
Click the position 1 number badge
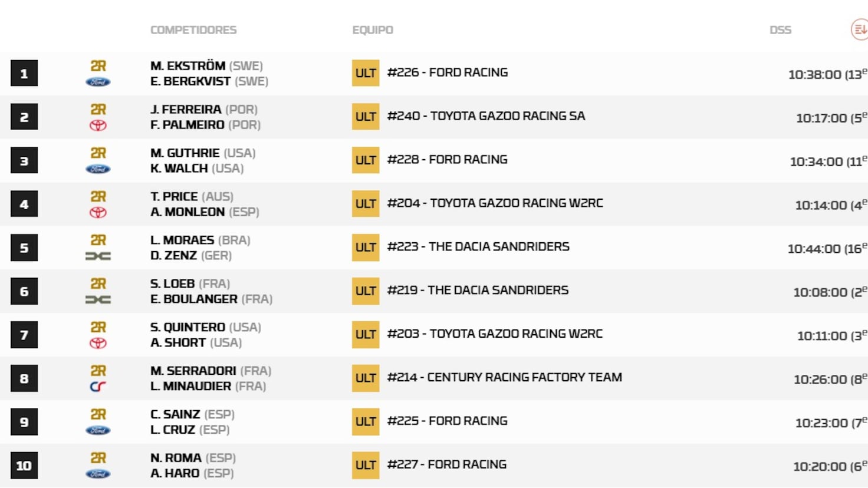click(24, 74)
